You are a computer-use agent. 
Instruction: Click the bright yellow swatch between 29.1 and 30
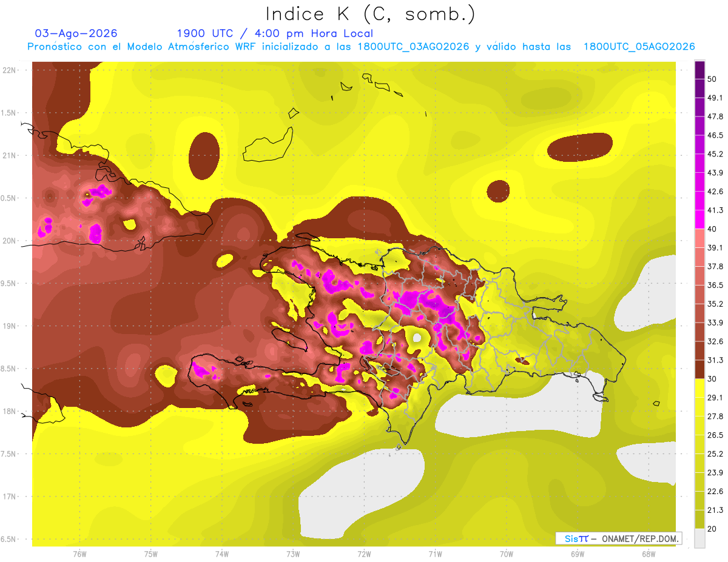(x=699, y=388)
